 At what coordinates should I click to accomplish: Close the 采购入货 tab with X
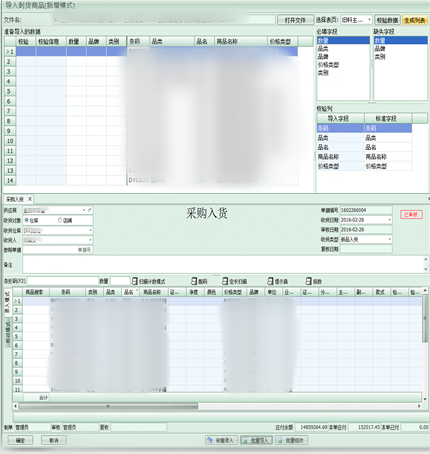[x=30, y=199]
